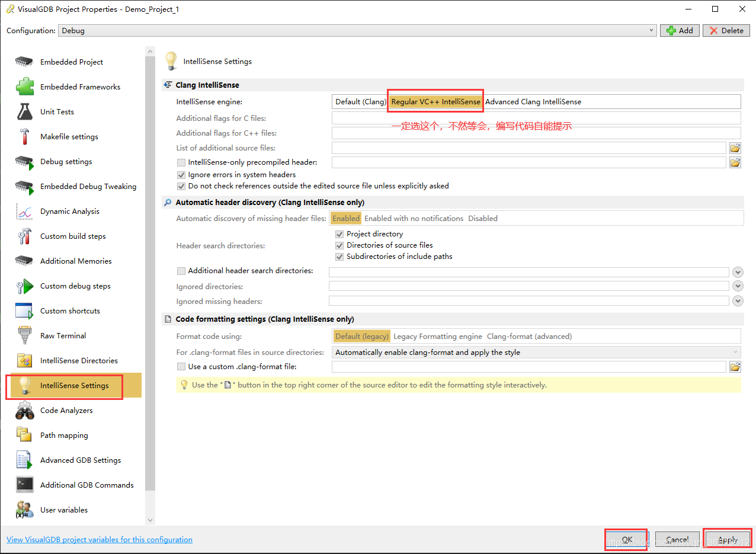The height and width of the screenshot is (554, 756).
Task: Open the Configuration Debug dropdown
Action: (x=357, y=30)
